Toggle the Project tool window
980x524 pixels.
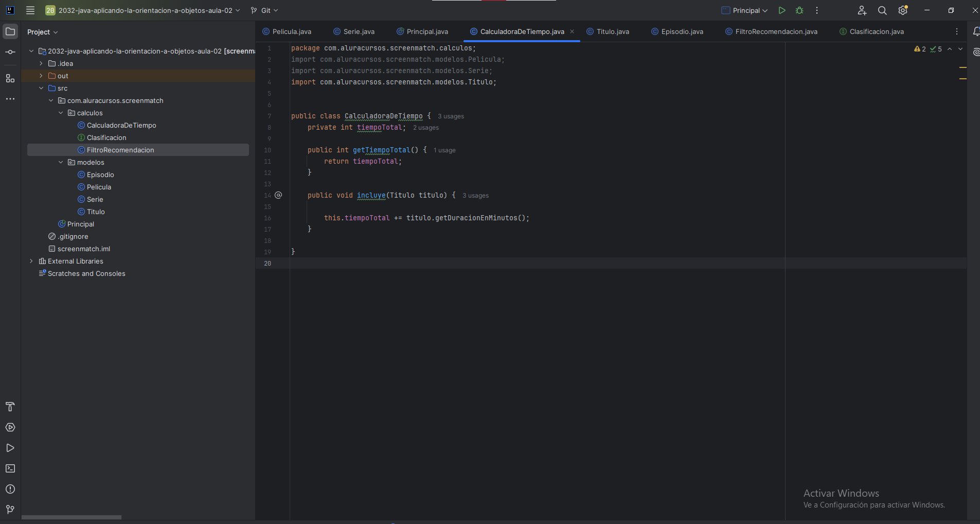click(10, 31)
